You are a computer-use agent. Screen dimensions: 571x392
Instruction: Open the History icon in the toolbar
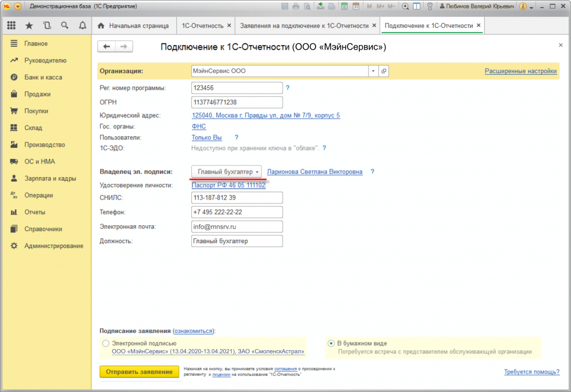point(47,26)
